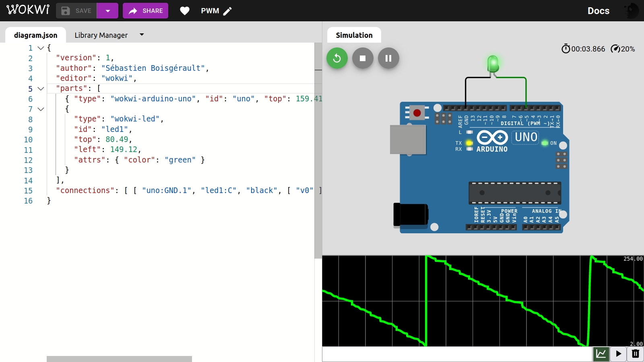Click the horizontal editor scrollbar
Image resolution: width=644 pixels, height=362 pixels.
point(119,359)
